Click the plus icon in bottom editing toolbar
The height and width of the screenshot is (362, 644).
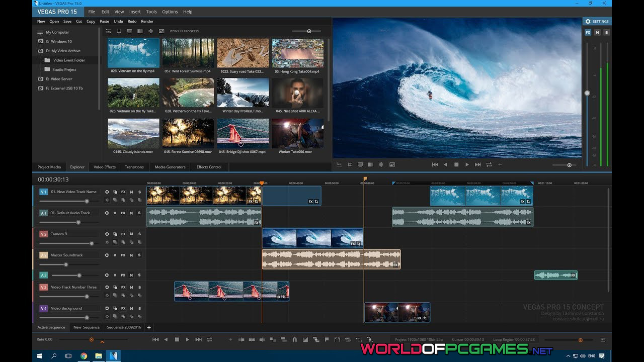tap(231, 340)
